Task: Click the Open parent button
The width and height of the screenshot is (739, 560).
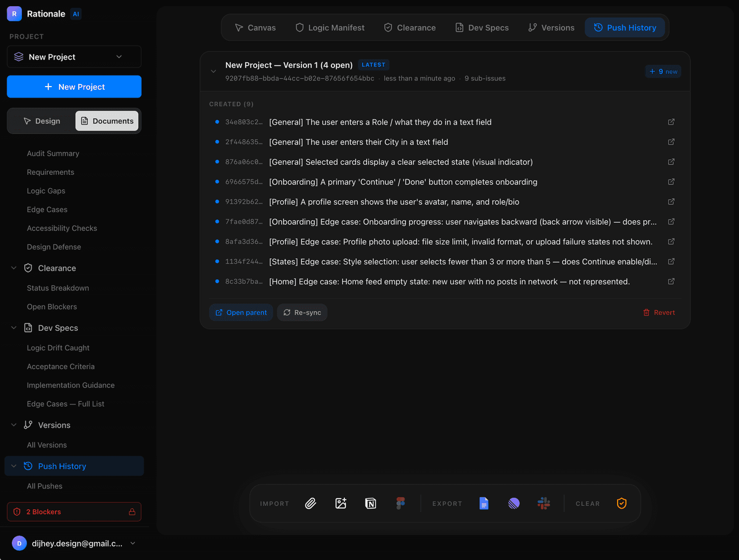Action: pyautogui.click(x=241, y=312)
